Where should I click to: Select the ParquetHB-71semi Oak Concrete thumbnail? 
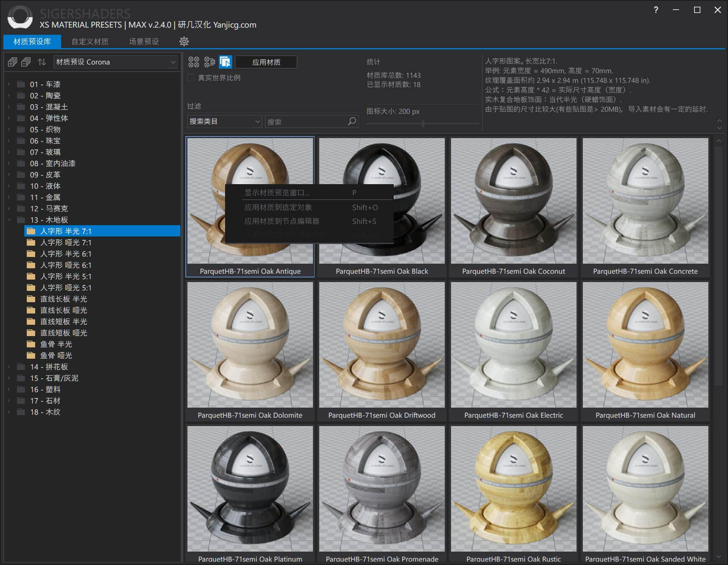645,207
